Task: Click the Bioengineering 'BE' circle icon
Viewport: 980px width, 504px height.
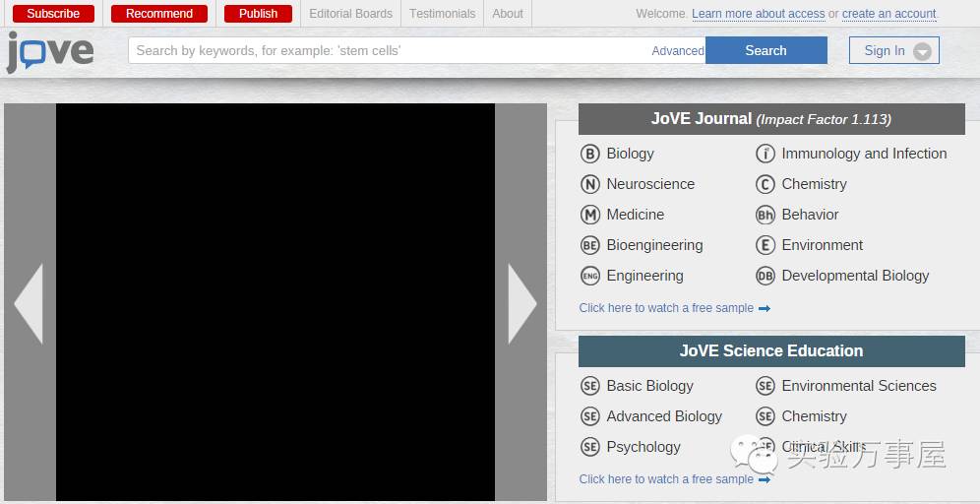Action: 590,245
